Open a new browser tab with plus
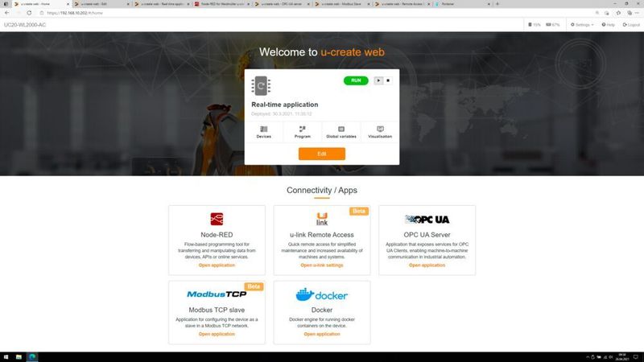The image size is (644, 362). pyautogui.click(x=497, y=4)
